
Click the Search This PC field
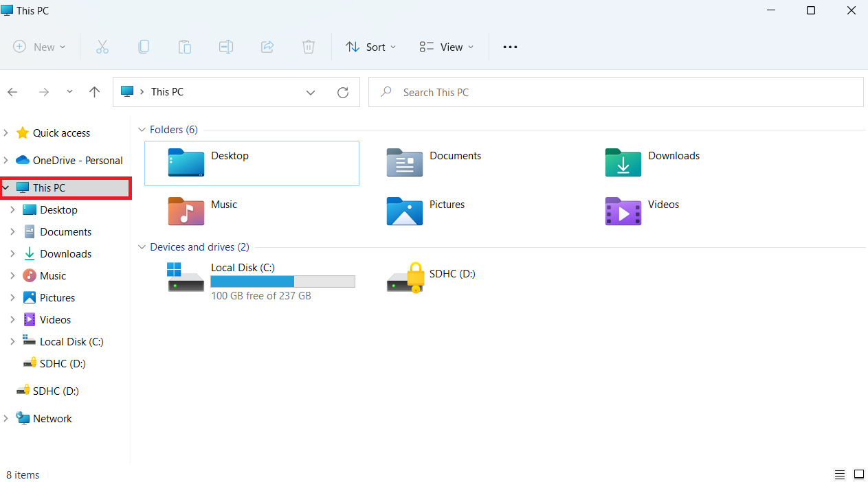click(615, 92)
